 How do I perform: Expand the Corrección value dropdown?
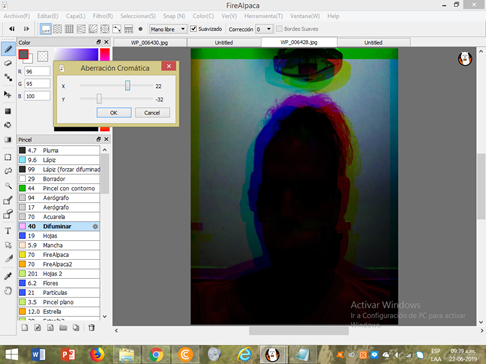[264, 29]
